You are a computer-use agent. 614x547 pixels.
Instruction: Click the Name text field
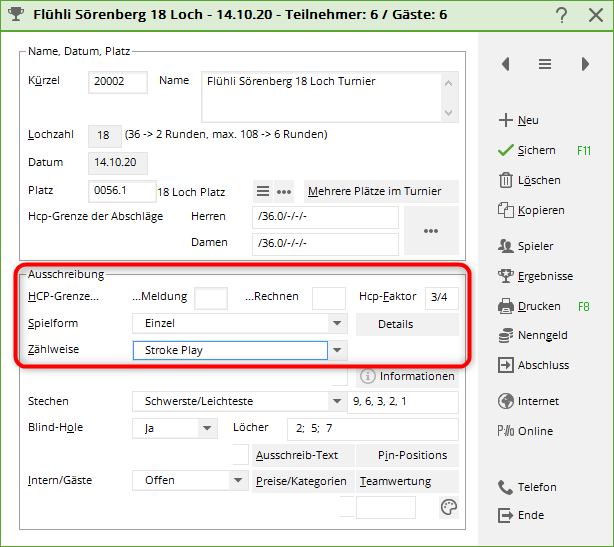(x=320, y=95)
